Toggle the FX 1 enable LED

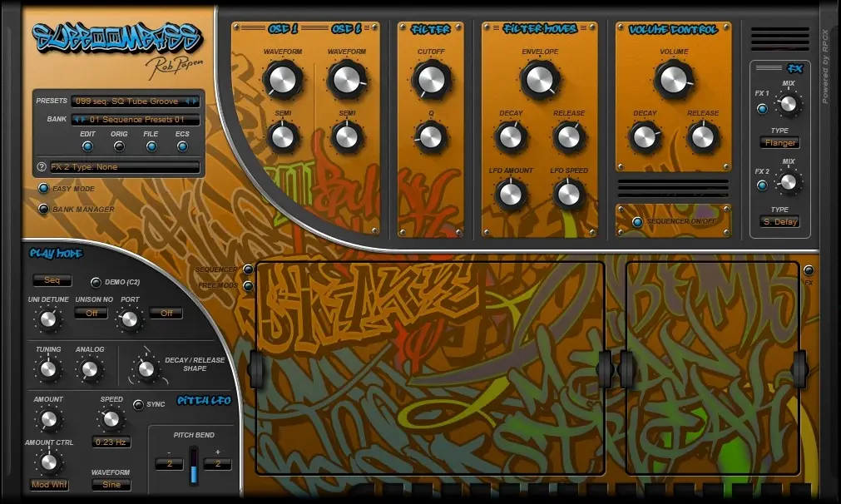(762, 109)
